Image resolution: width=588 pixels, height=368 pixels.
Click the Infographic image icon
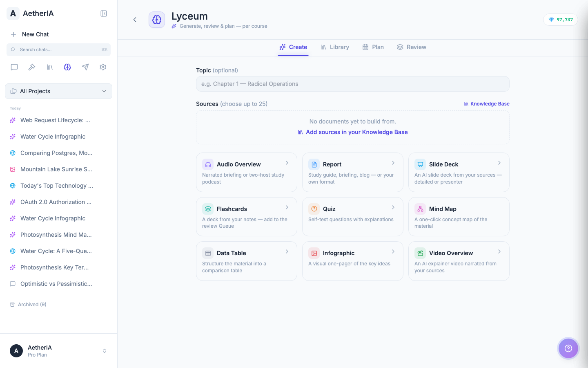pos(314,253)
